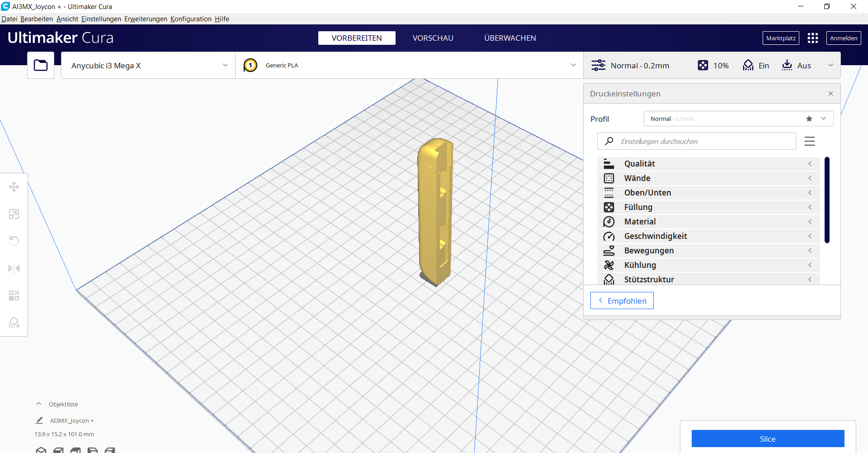
Task: Collapse the Objektliste with its chevron
Action: (39, 404)
